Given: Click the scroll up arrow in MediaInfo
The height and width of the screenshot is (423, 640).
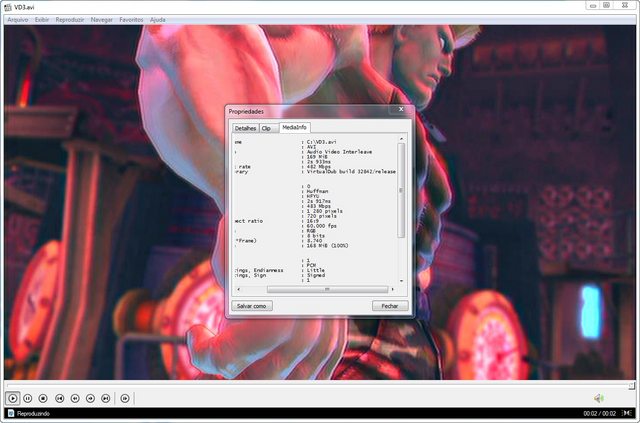Looking at the screenshot, I should point(401,140).
